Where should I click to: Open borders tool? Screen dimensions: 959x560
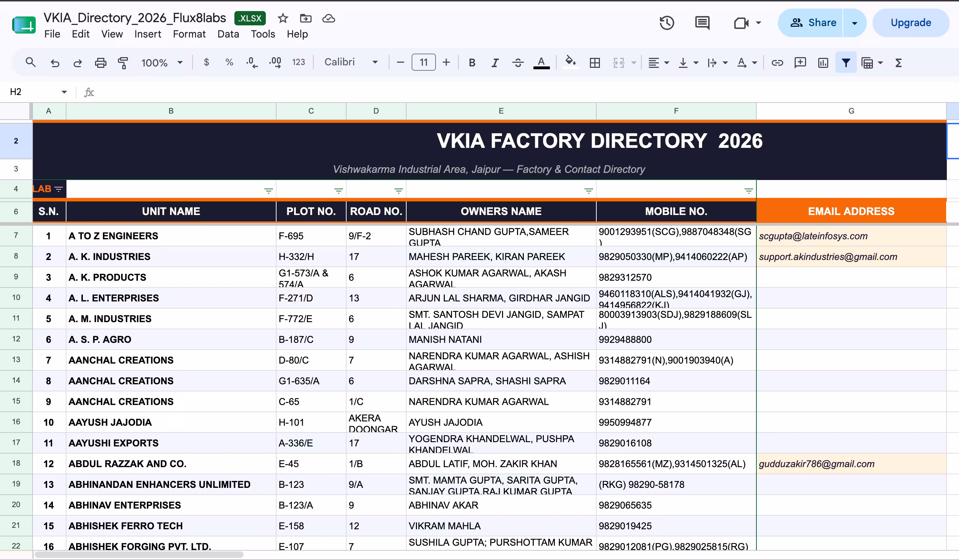point(595,63)
